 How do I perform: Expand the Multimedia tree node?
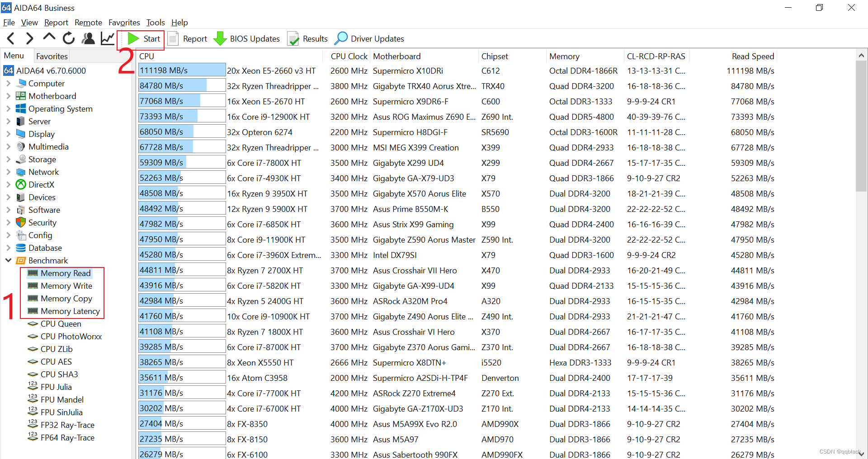coord(8,147)
